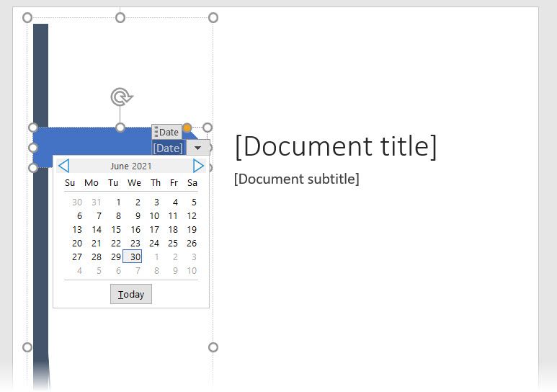Select June 13 in the calendar

pos(77,230)
